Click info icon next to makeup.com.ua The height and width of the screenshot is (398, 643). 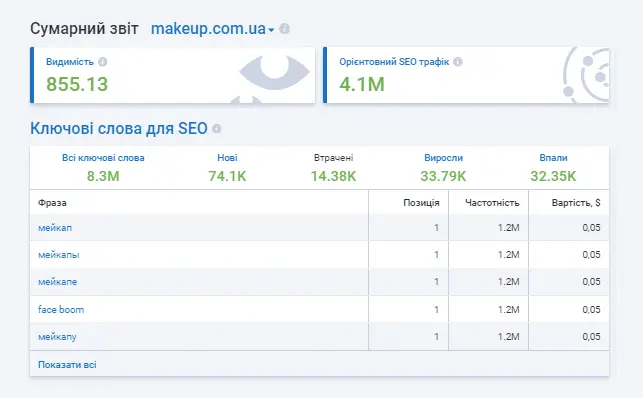pos(284,29)
